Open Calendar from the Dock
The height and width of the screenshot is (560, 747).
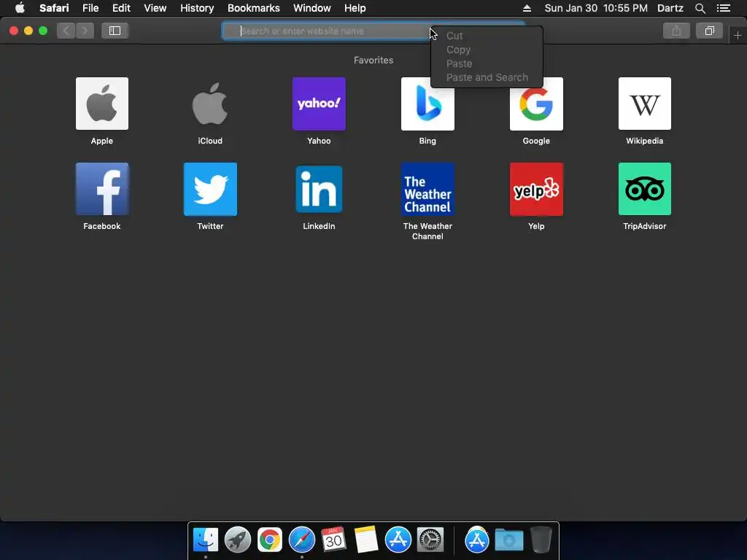[333, 540]
